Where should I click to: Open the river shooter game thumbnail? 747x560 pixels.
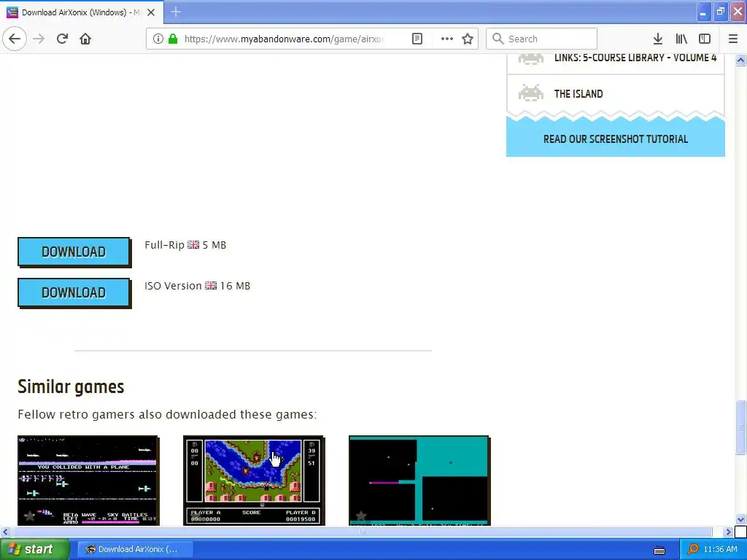(x=254, y=481)
